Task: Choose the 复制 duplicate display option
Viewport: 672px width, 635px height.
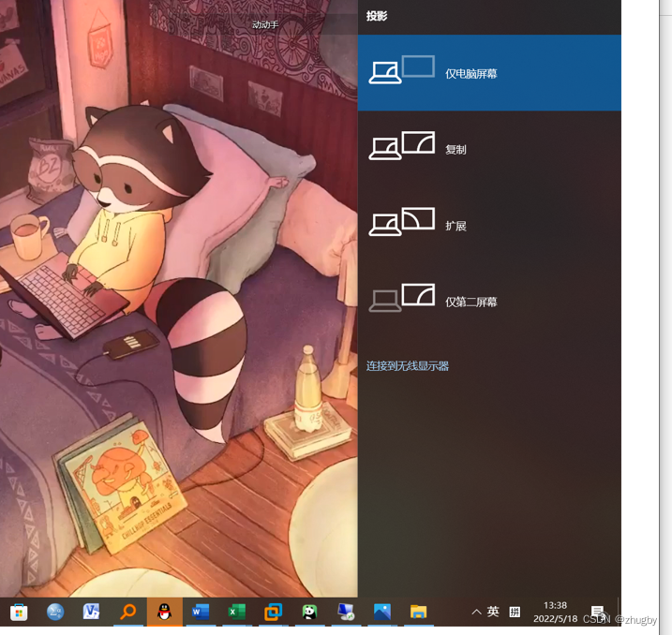Action: click(x=489, y=149)
